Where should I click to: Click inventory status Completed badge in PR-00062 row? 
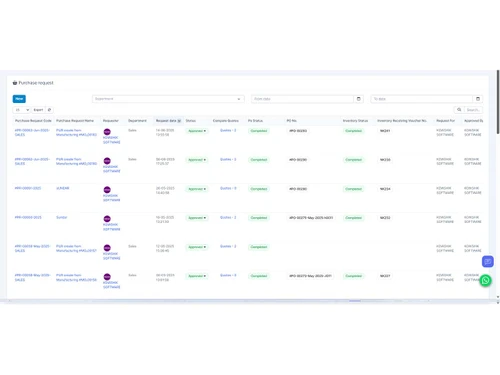click(x=354, y=160)
